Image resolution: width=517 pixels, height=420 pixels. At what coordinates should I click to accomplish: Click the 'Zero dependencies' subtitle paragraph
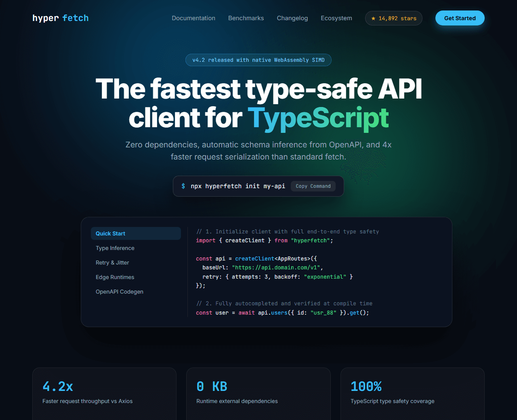pos(258,151)
